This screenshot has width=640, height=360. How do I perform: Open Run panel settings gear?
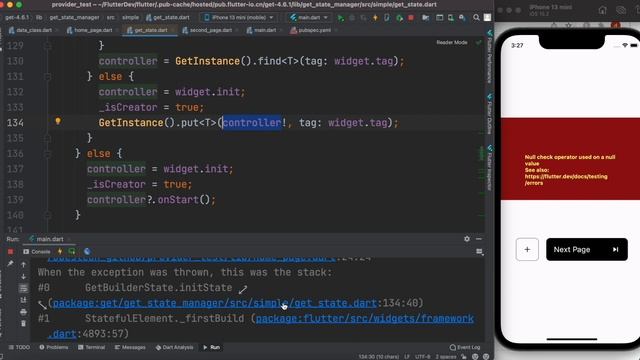[467, 239]
